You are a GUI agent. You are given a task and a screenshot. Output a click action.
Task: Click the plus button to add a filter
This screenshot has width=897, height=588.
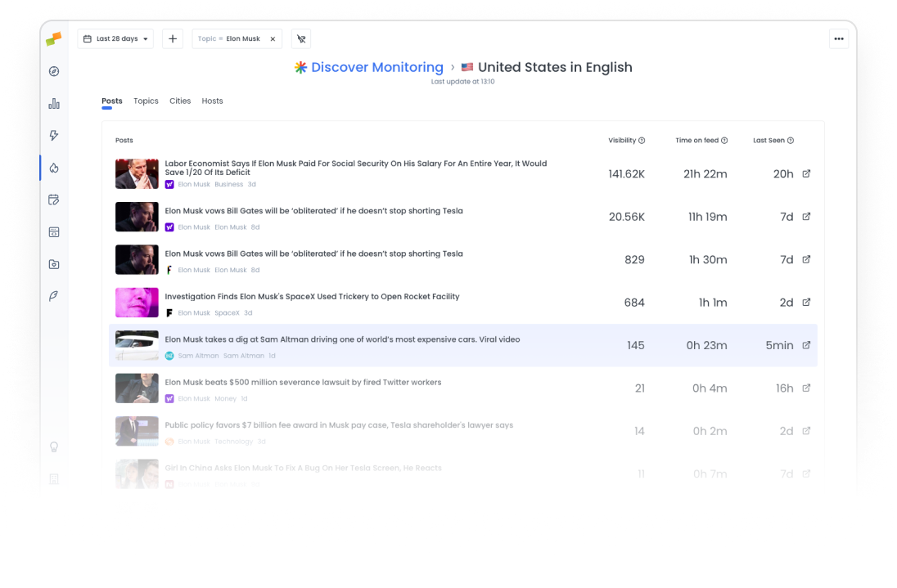point(172,38)
